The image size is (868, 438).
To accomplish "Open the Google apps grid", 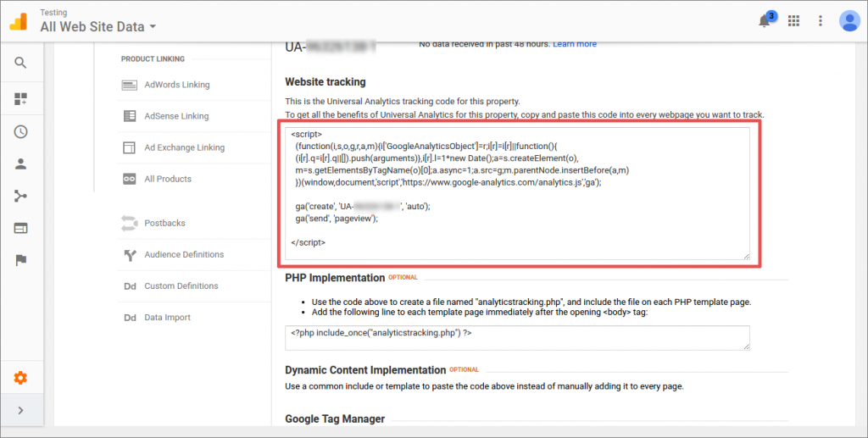I will (794, 21).
